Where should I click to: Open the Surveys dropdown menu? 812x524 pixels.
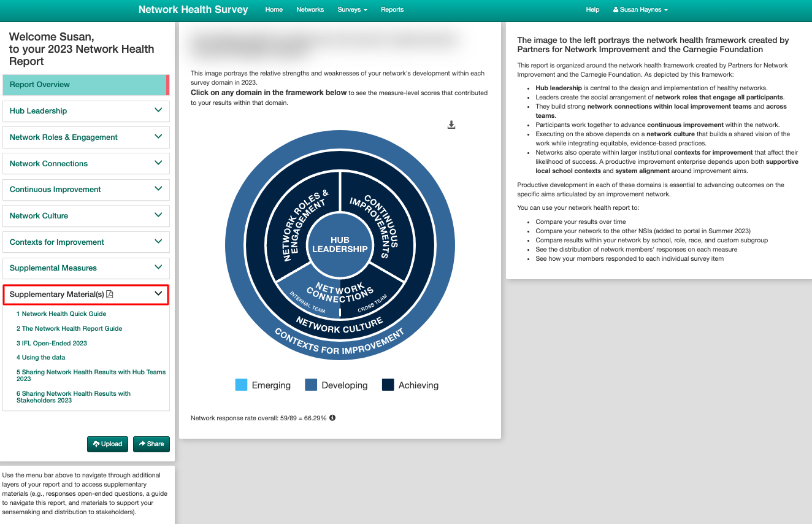point(353,10)
